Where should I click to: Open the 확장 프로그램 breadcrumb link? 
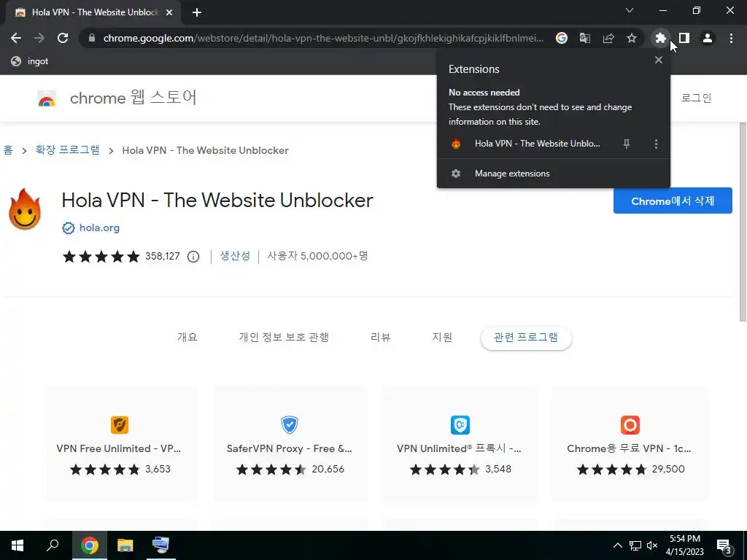68,150
